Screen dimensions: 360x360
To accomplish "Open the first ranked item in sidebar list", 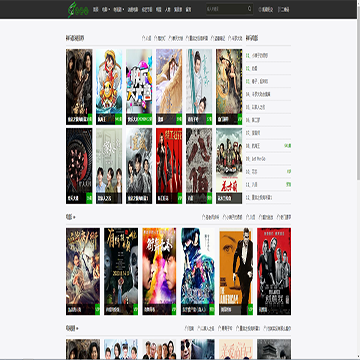I will tap(257, 56).
